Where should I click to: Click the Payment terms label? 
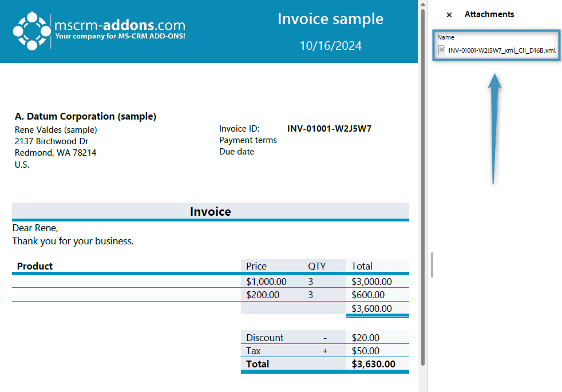[248, 140]
